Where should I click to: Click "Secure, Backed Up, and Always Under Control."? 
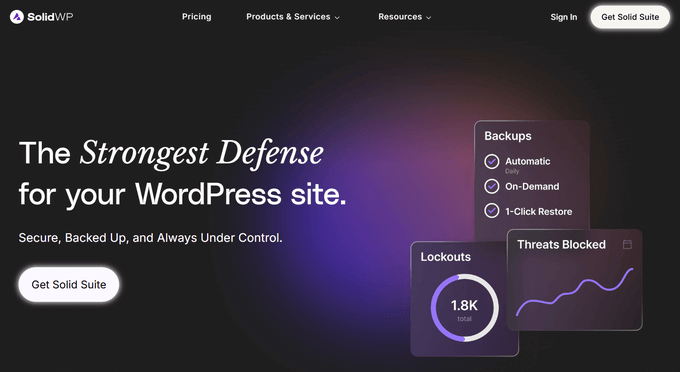[x=150, y=238]
